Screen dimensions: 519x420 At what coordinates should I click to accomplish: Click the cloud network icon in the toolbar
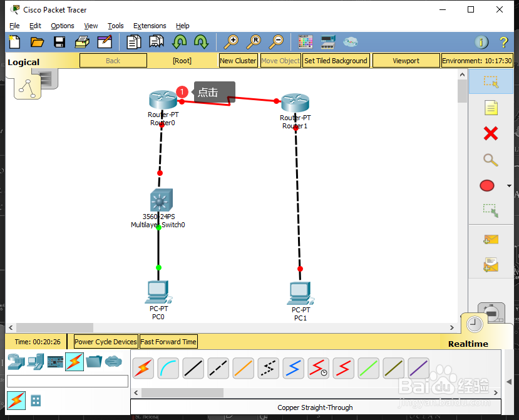click(350, 42)
